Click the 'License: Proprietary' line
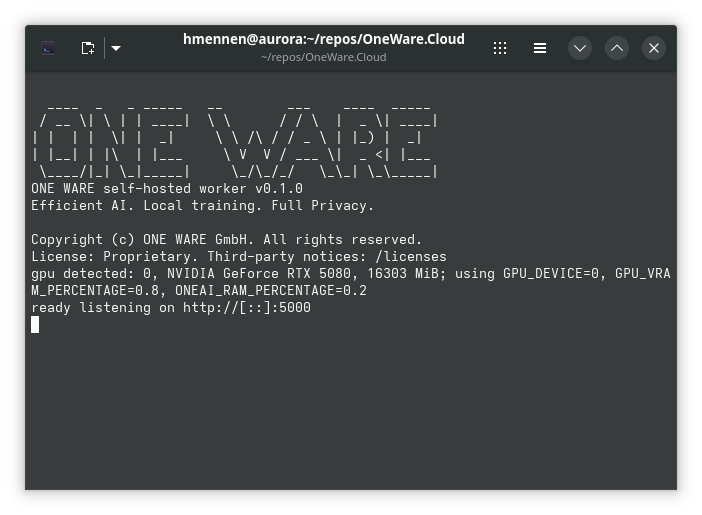Image resolution: width=702 pixels, height=515 pixels. coord(239,257)
